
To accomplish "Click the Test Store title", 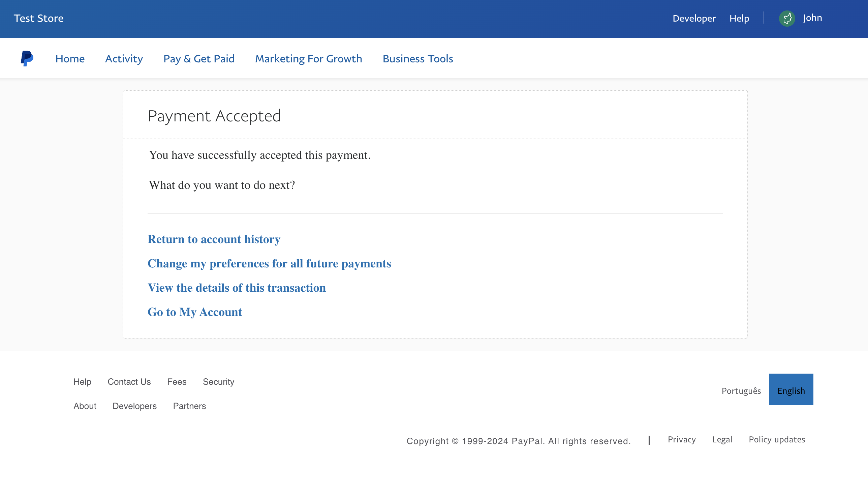I will [x=39, y=18].
